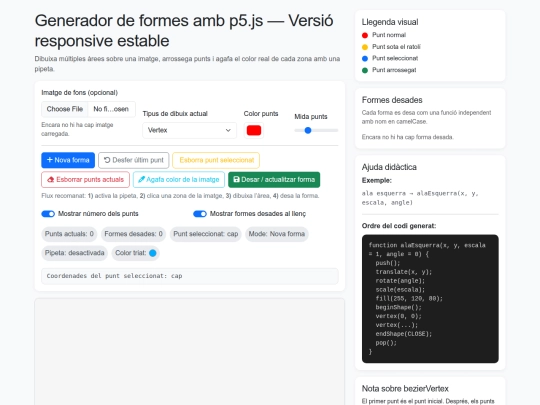
Task: Click the Punt seleccionat: cap badge
Action: point(206,234)
